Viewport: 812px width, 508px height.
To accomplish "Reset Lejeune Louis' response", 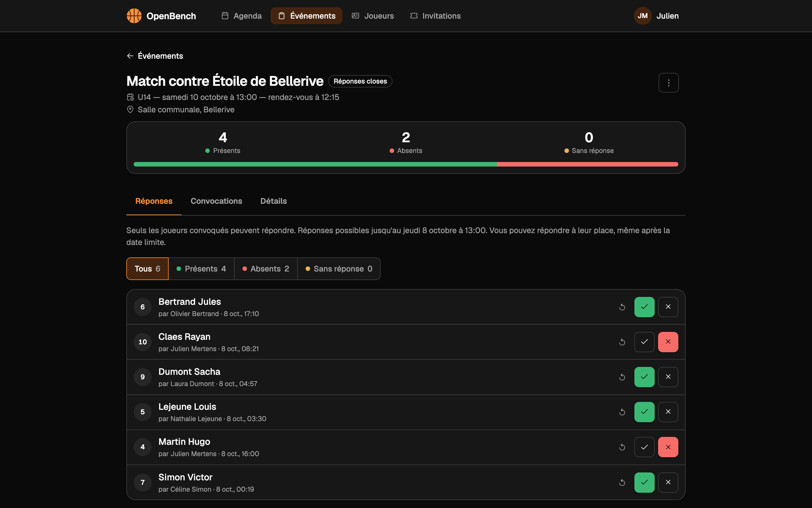I will click(x=622, y=412).
